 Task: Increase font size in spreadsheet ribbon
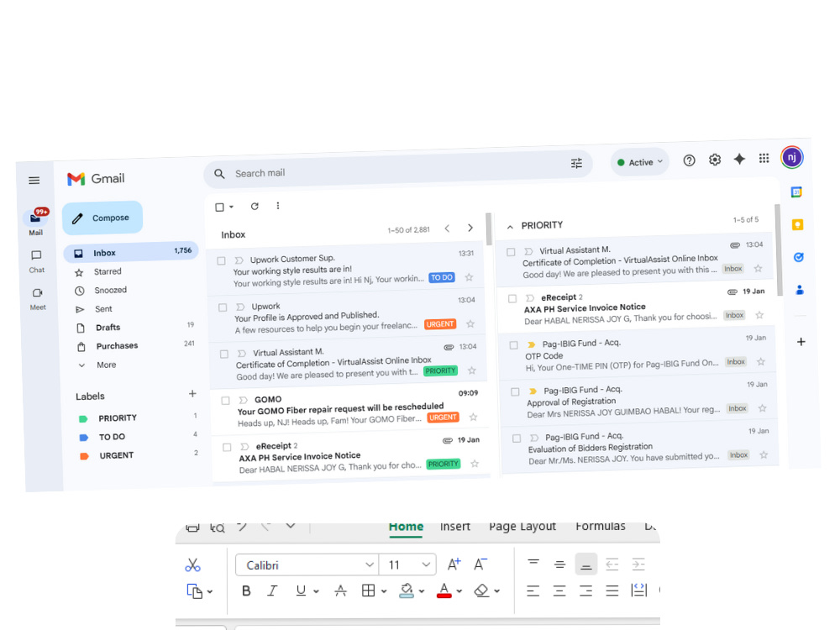(x=454, y=564)
